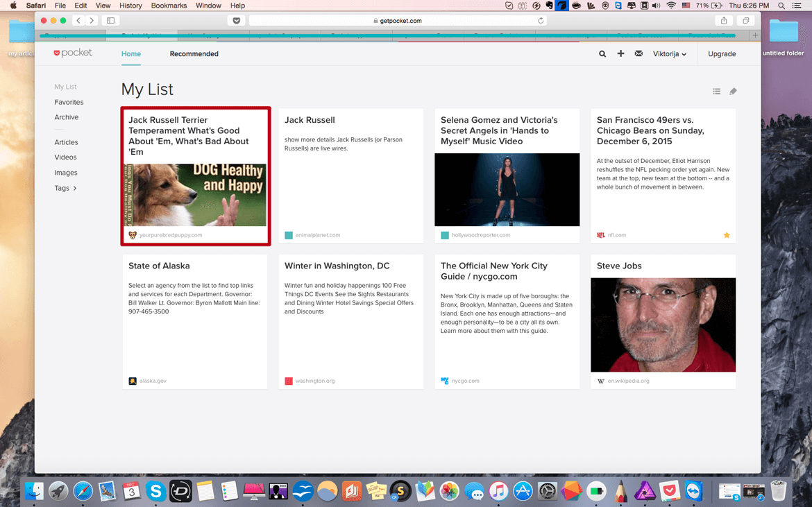
Task: Open TeamViewer from the Dock
Action: 694,490
